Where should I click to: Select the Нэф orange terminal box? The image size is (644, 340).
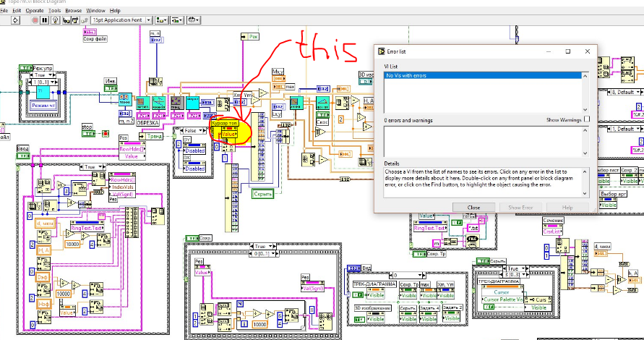pyautogui.click(x=43, y=303)
